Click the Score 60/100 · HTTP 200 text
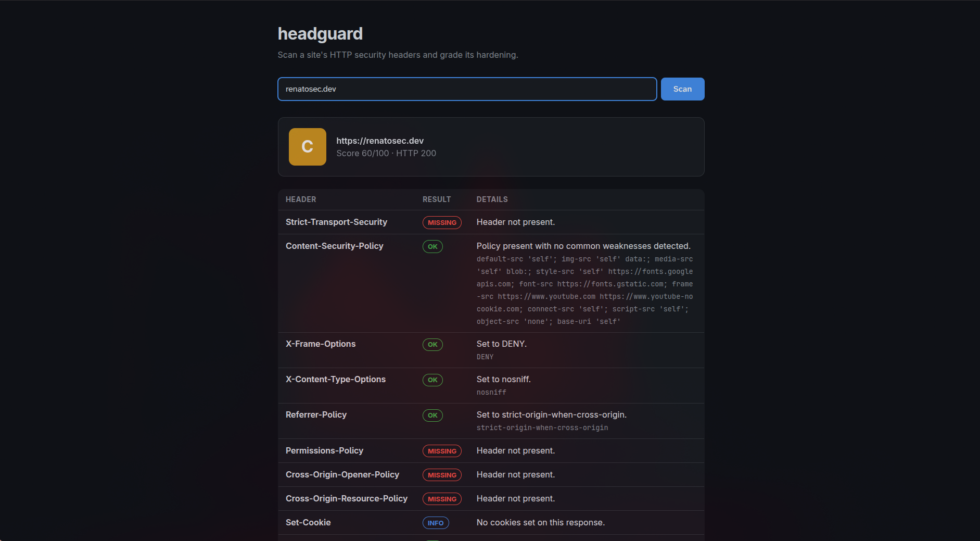 (x=386, y=153)
